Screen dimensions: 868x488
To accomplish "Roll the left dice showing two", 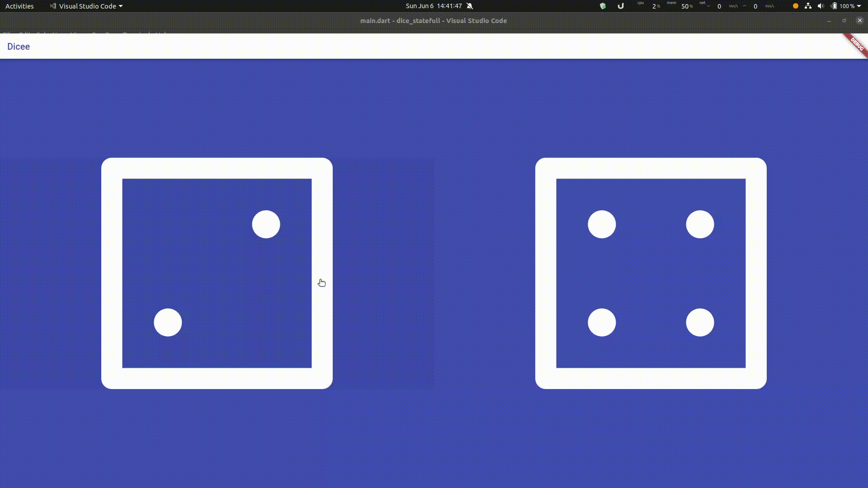I will 217,273.
